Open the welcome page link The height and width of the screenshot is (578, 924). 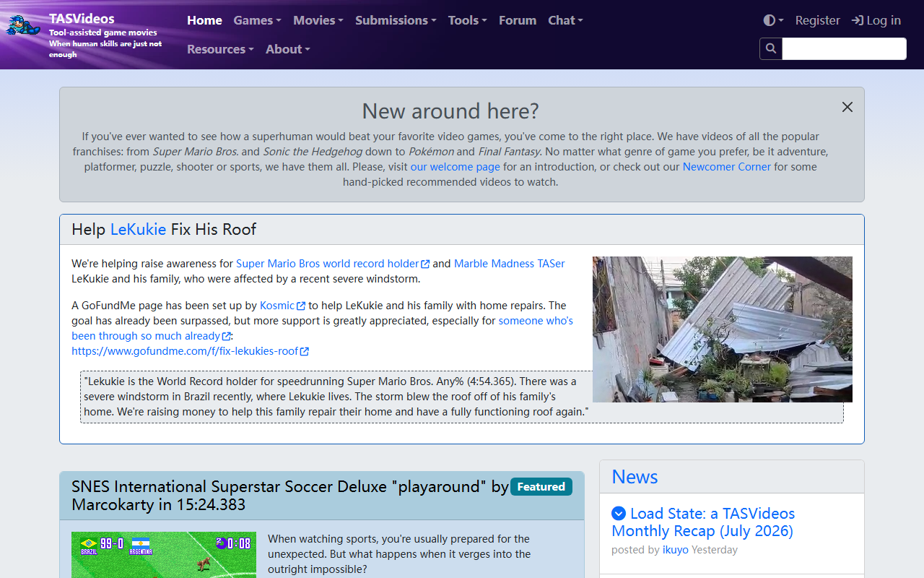click(456, 167)
